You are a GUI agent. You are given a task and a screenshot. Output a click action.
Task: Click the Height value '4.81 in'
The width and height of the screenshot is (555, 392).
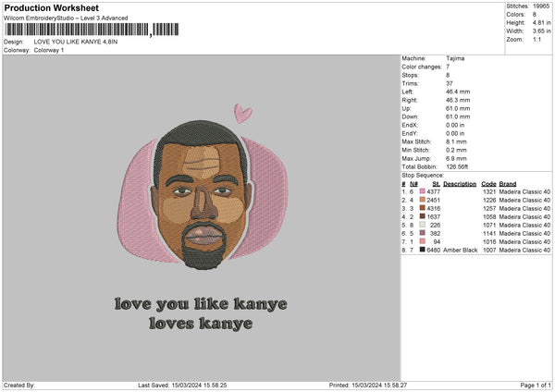542,22
